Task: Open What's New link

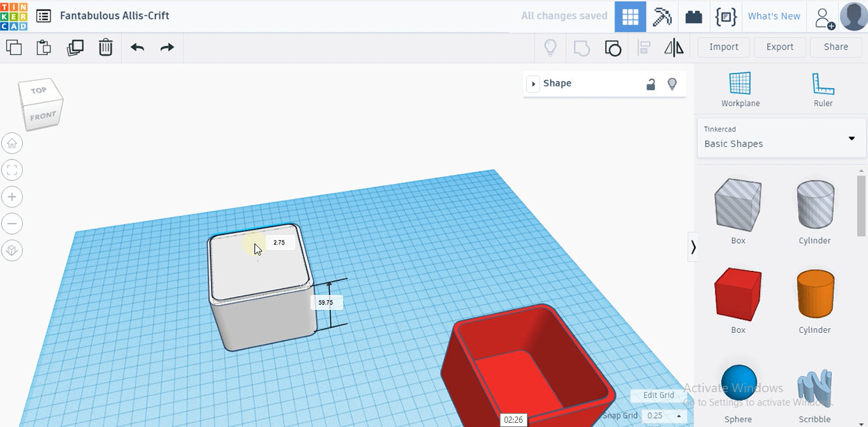Action: pyautogui.click(x=774, y=16)
